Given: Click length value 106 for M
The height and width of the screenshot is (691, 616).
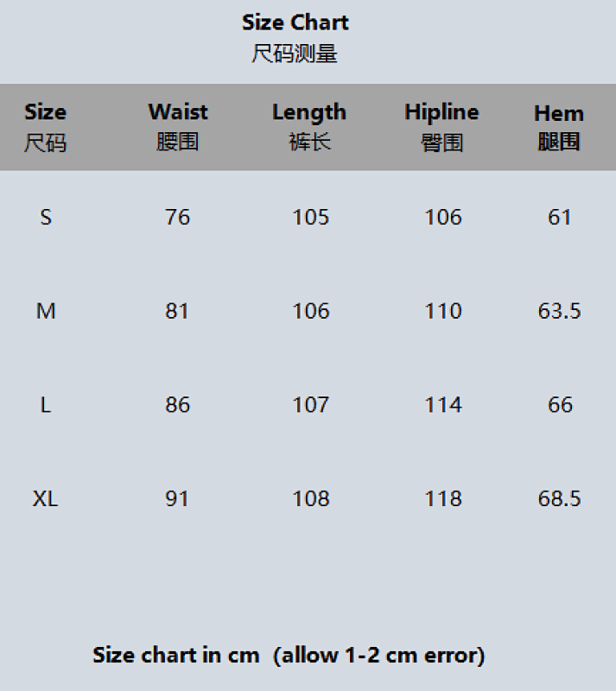Looking at the screenshot, I should 311,311.
